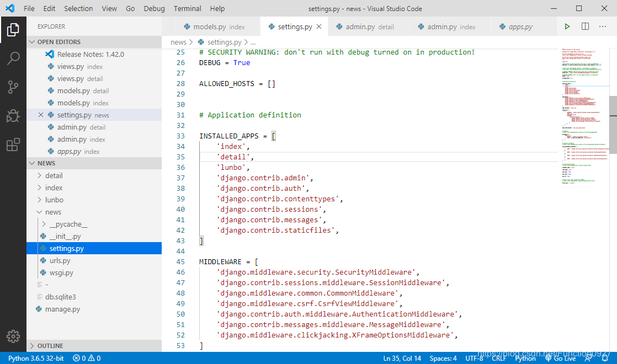
Task: Open the Extensions view
Action: tap(13, 144)
